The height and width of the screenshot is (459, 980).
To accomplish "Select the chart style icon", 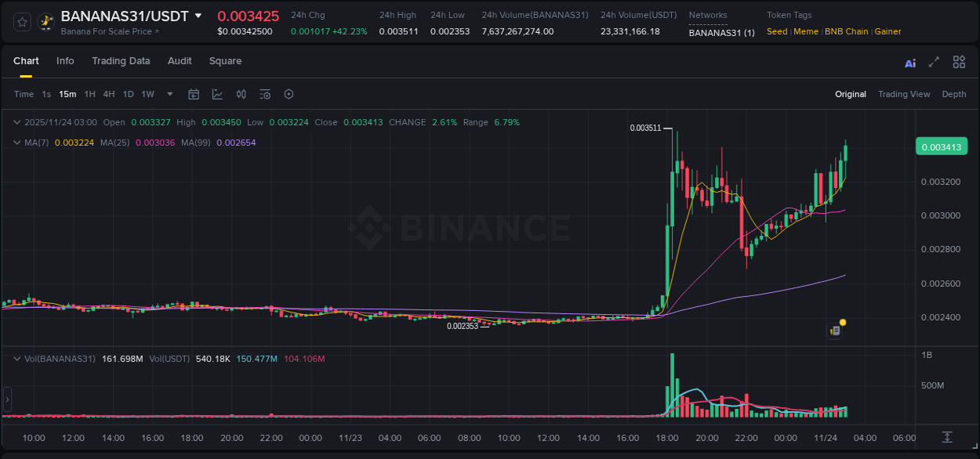I will pyautogui.click(x=217, y=94).
